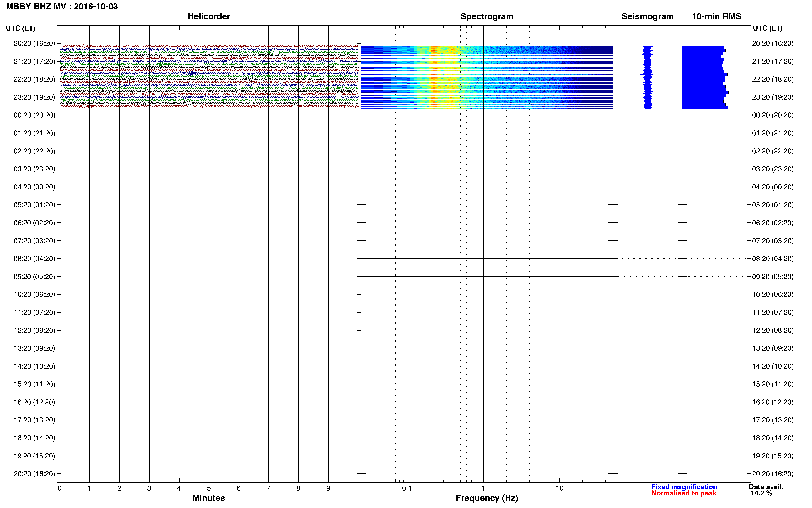Click the '6' minutes tick label
812x508 pixels.
[x=239, y=488]
